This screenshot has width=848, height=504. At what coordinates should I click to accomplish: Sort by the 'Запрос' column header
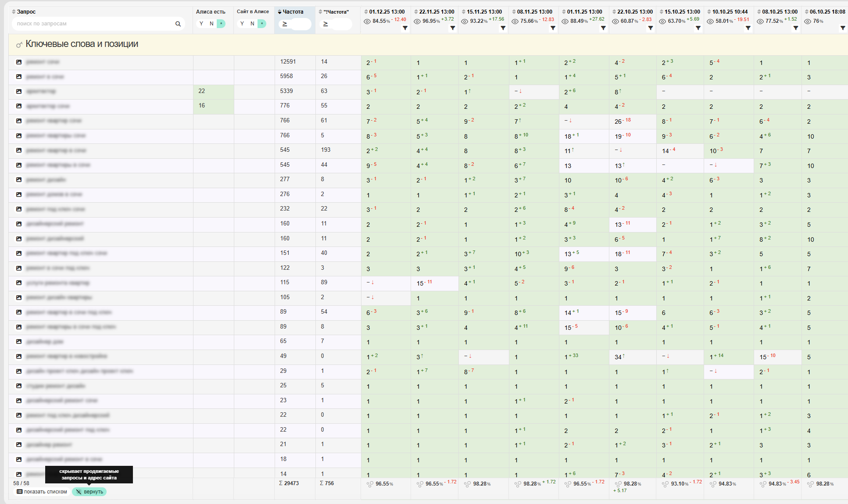click(26, 12)
